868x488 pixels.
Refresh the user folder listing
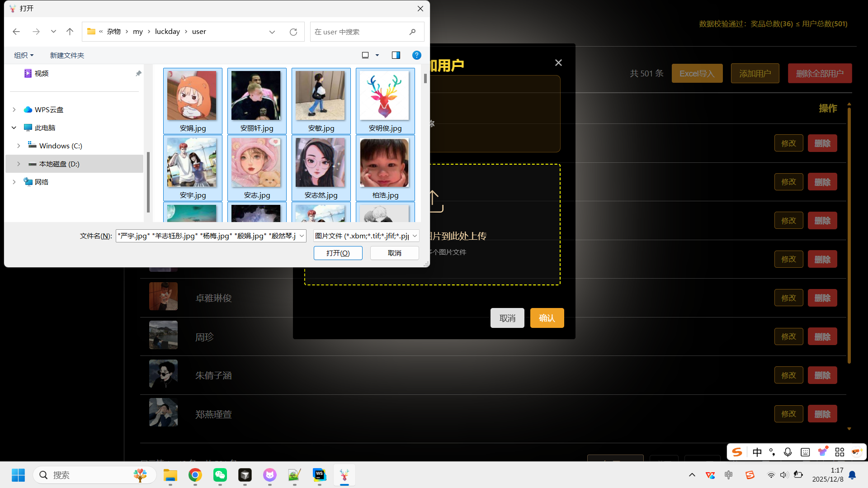[293, 32]
